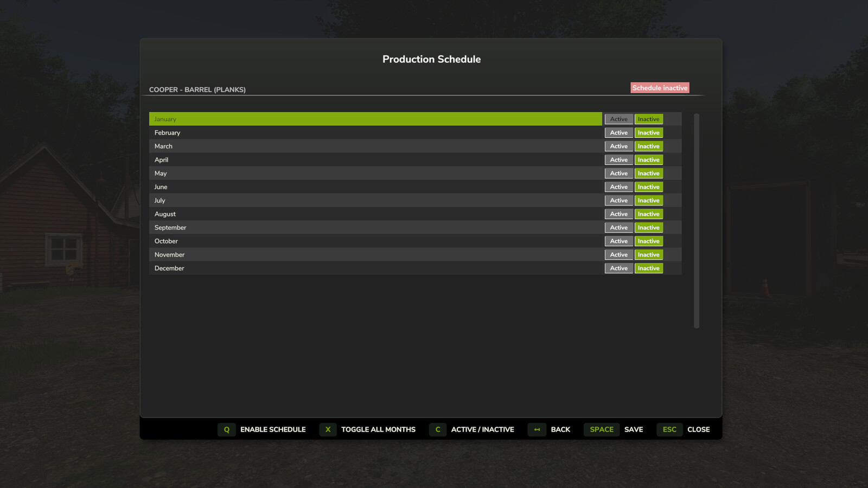Set September to Active

click(x=618, y=228)
